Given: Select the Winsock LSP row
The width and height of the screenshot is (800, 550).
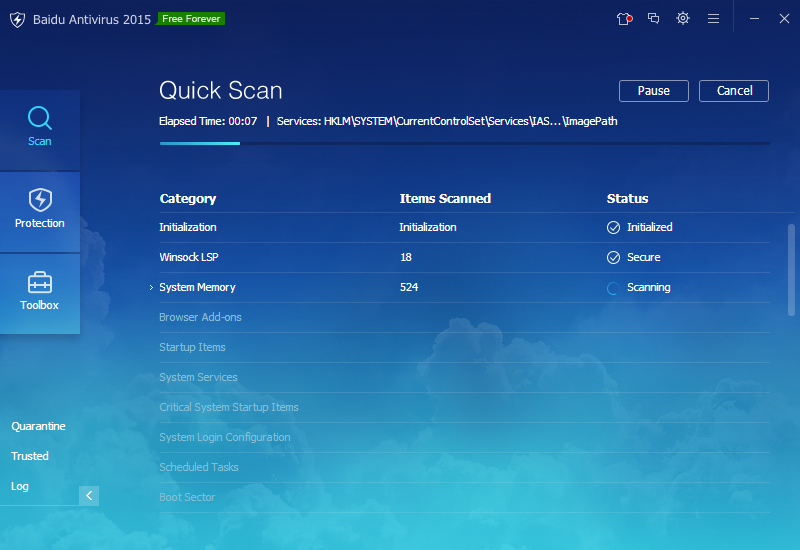Looking at the screenshot, I should tap(464, 258).
